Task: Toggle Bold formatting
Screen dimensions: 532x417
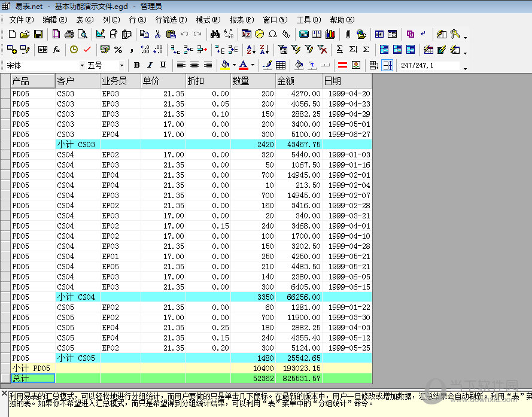Action: (x=136, y=65)
